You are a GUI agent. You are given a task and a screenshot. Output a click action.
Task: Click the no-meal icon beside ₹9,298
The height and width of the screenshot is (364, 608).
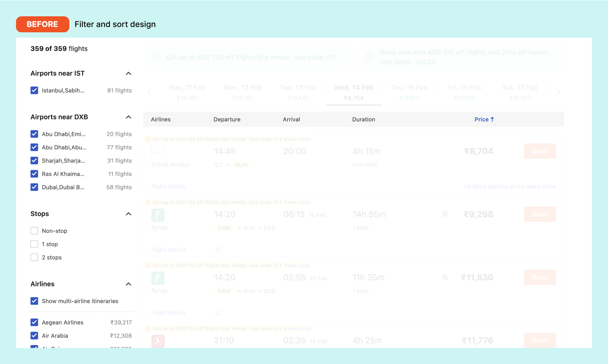[445, 214]
